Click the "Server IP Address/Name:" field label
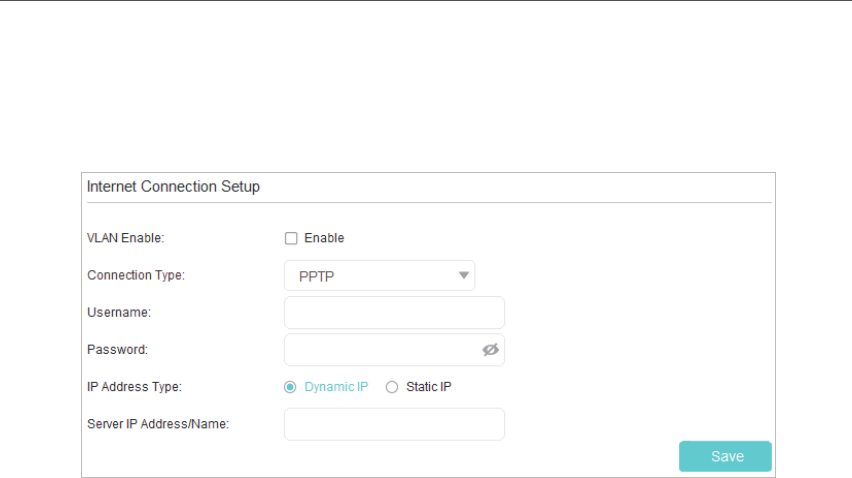This screenshot has width=852, height=478. coord(158,424)
